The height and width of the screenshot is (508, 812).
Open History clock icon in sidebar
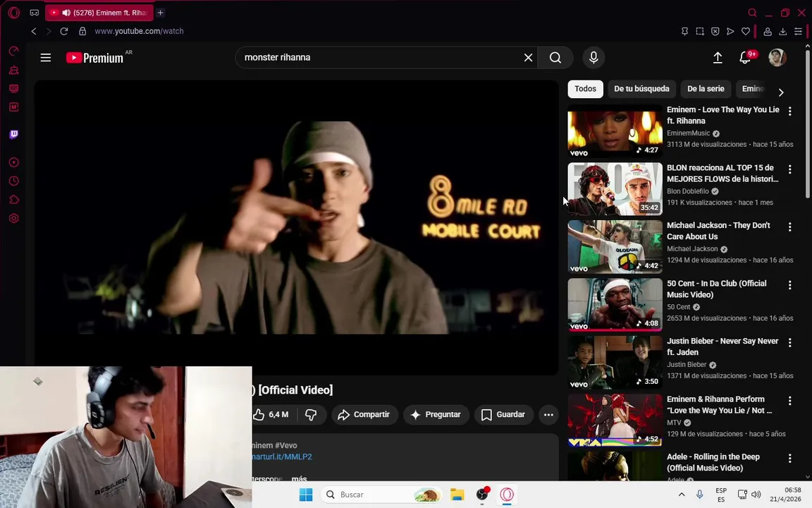tap(14, 181)
